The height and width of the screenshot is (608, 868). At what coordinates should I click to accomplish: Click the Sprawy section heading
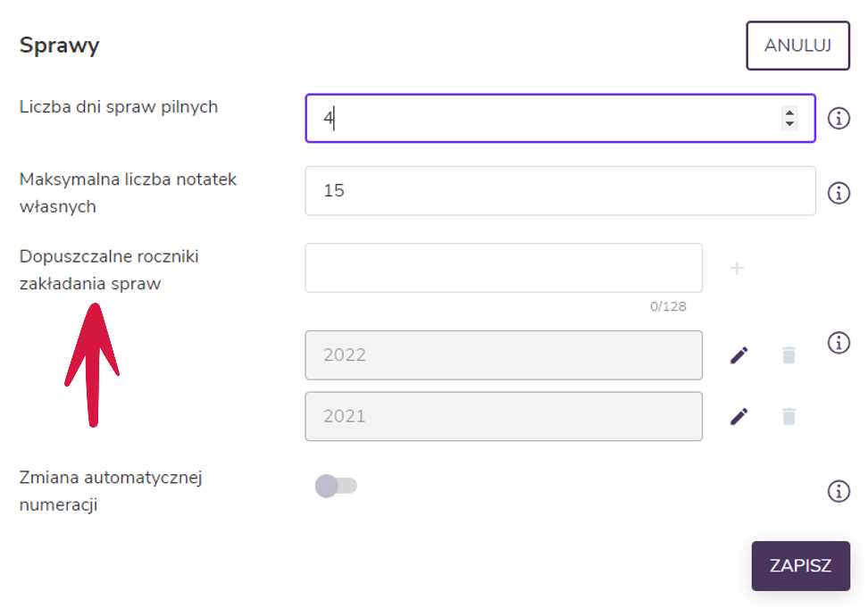click(59, 46)
